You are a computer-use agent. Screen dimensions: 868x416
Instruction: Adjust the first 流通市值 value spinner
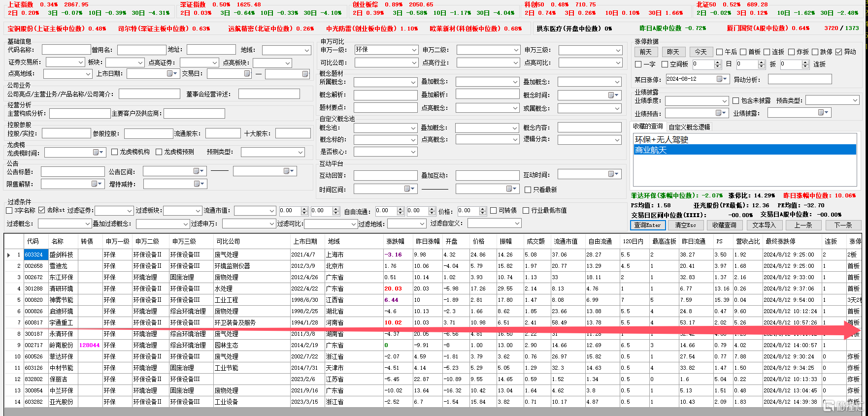click(x=304, y=211)
